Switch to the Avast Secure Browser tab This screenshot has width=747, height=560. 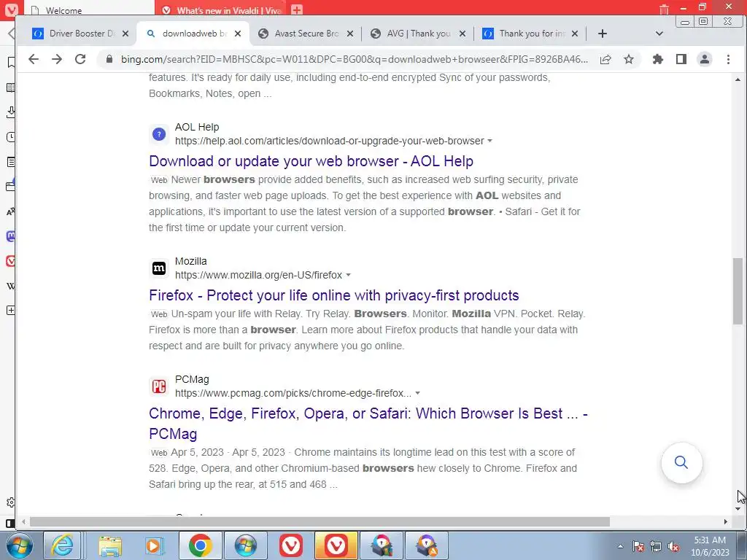(305, 34)
